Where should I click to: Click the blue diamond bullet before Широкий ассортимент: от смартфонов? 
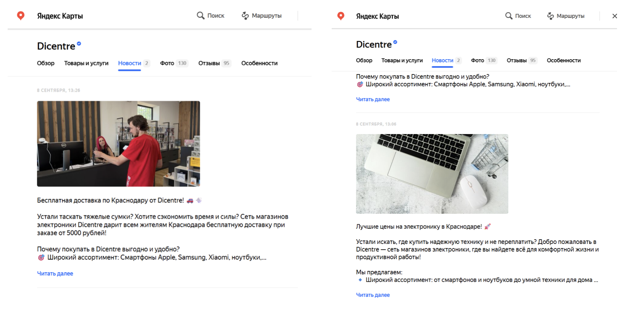[360, 280]
